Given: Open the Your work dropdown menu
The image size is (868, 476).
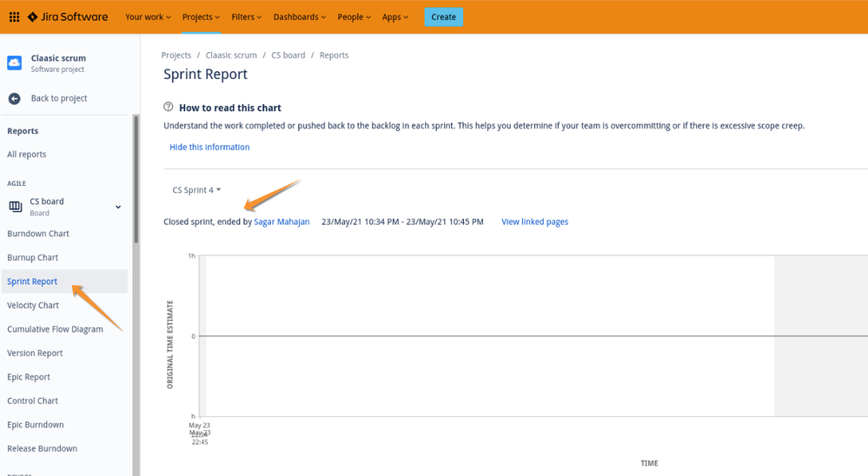Looking at the screenshot, I should click(148, 17).
